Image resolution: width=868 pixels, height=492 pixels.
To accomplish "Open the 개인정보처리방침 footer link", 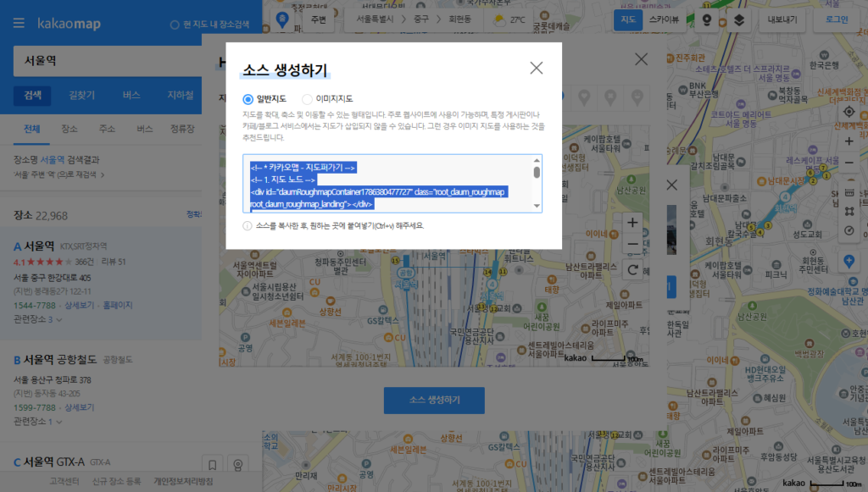I will (183, 482).
